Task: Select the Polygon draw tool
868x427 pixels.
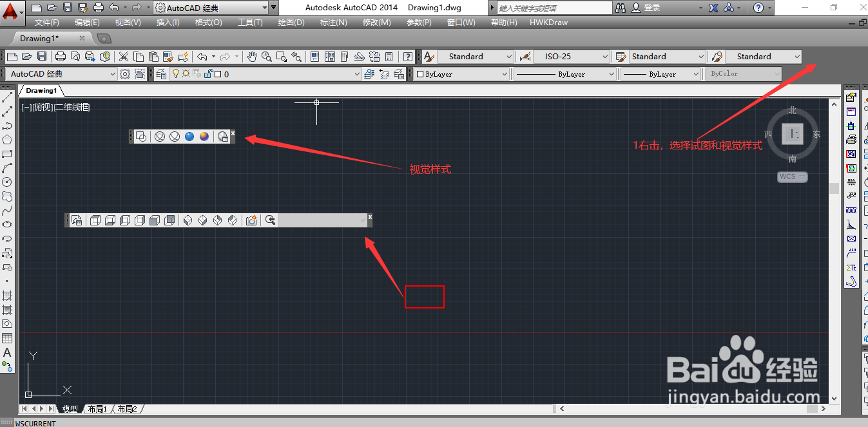Action: tap(7, 140)
